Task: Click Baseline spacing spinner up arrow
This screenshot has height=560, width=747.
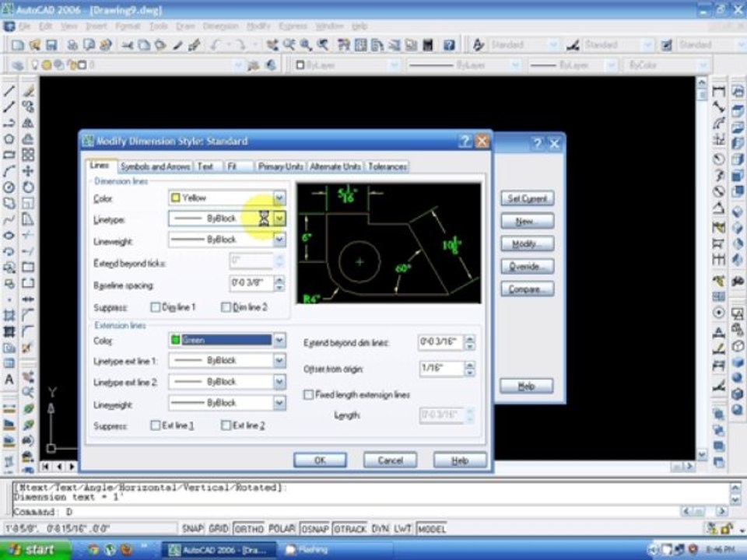Action: (x=279, y=279)
